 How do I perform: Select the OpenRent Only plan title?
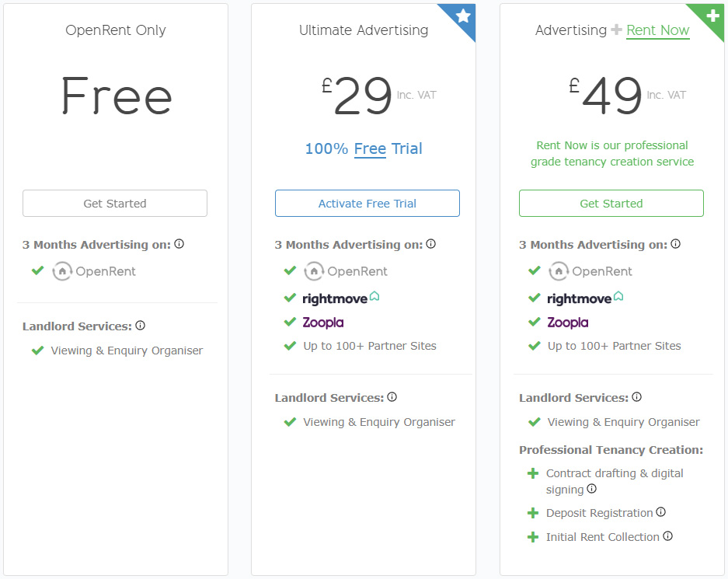pyautogui.click(x=115, y=30)
